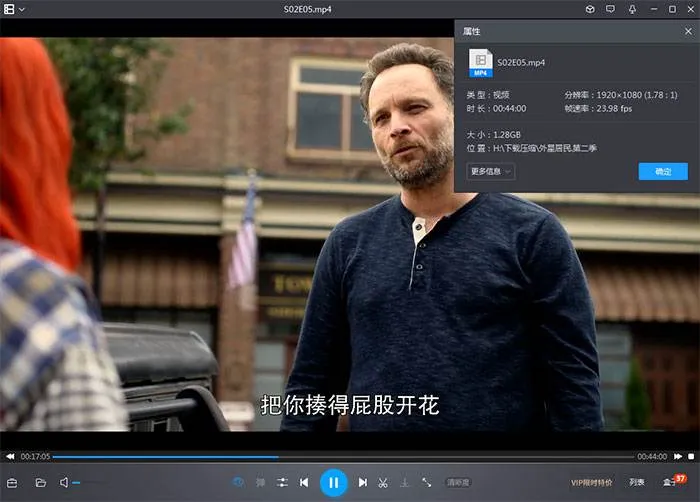
Task: Click the fast-forward icon right of progress bar
Action: (678, 456)
